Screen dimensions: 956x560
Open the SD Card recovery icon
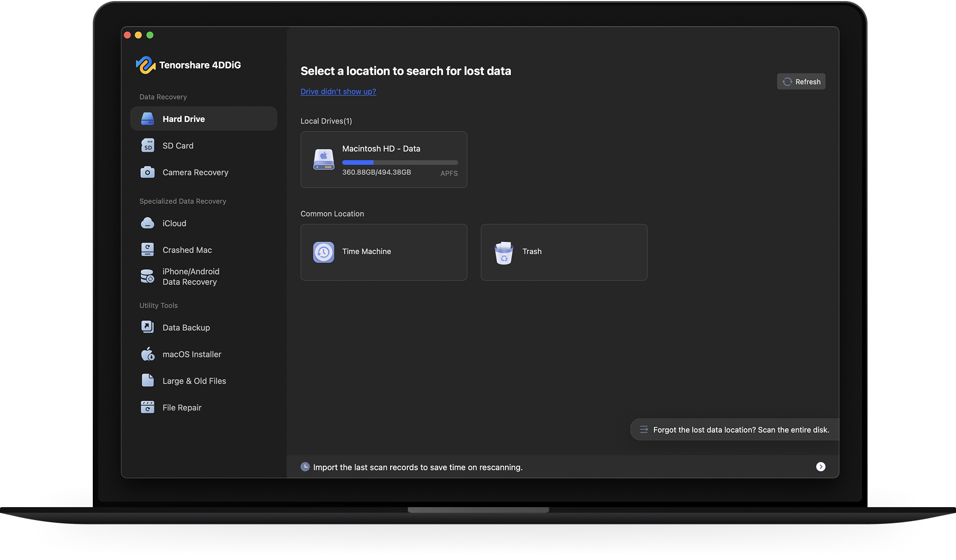[x=147, y=146]
